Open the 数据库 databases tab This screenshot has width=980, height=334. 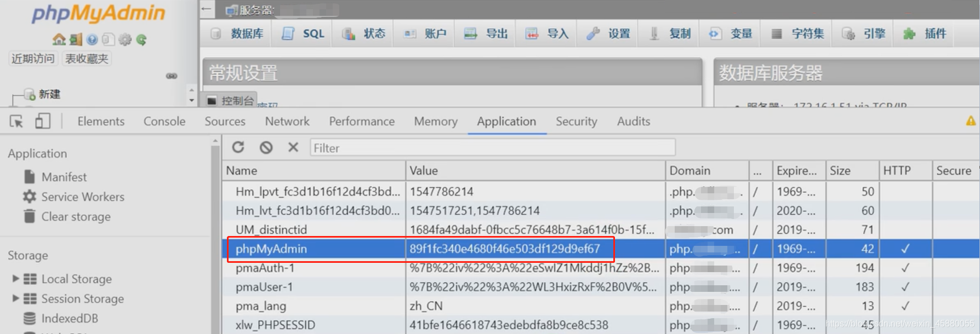coord(237,33)
